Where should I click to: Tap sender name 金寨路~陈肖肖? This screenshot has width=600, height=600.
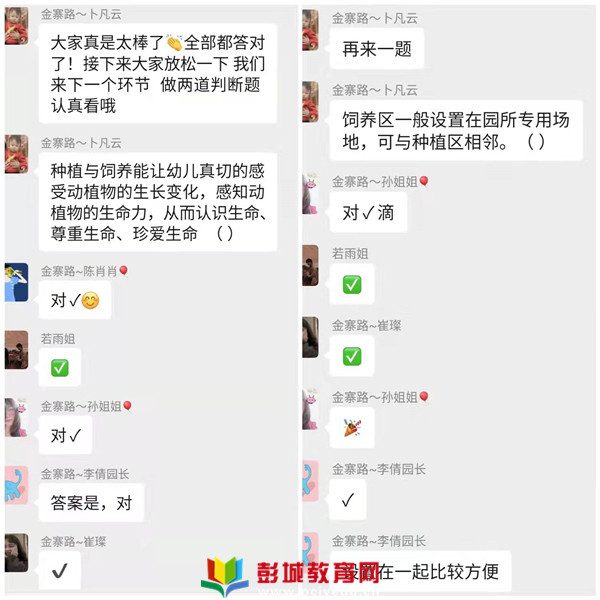[79, 271]
